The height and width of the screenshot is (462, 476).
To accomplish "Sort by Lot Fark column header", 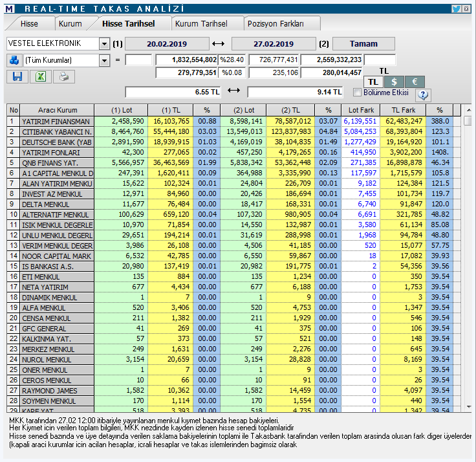I will pyautogui.click(x=361, y=110).
